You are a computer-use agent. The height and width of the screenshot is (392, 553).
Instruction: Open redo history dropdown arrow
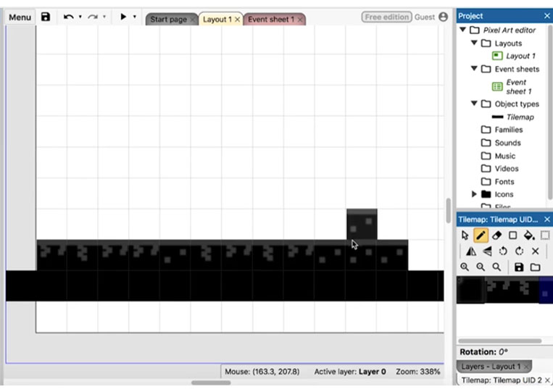(x=104, y=17)
